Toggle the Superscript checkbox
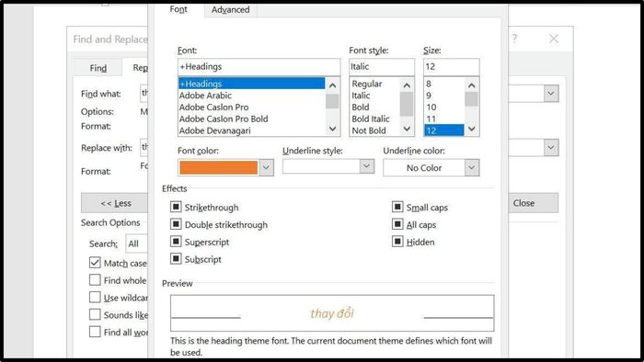The image size is (644, 362). [176, 241]
